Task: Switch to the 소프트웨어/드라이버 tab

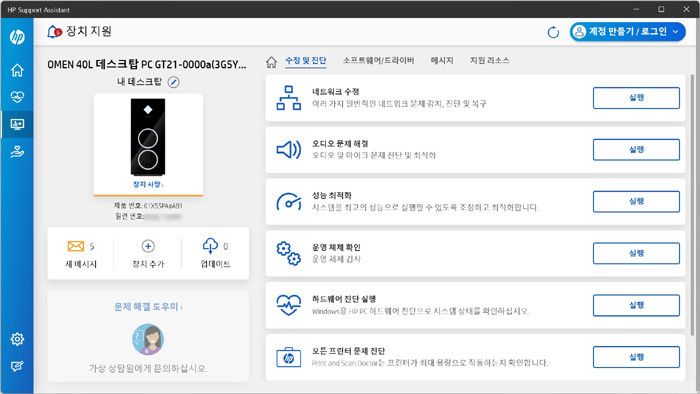Action: pyautogui.click(x=379, y=61)
